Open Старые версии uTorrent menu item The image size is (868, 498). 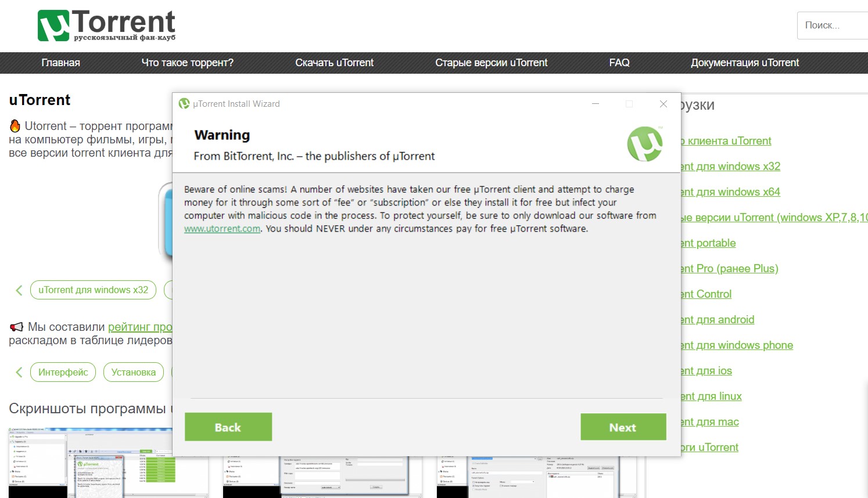coord(492,63)
